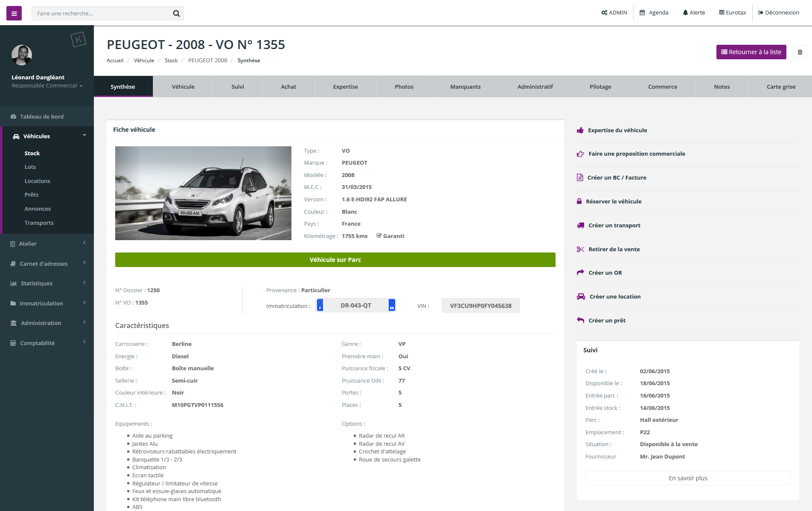
Task: Expand the Administration chevron
Action: (84, 322)
